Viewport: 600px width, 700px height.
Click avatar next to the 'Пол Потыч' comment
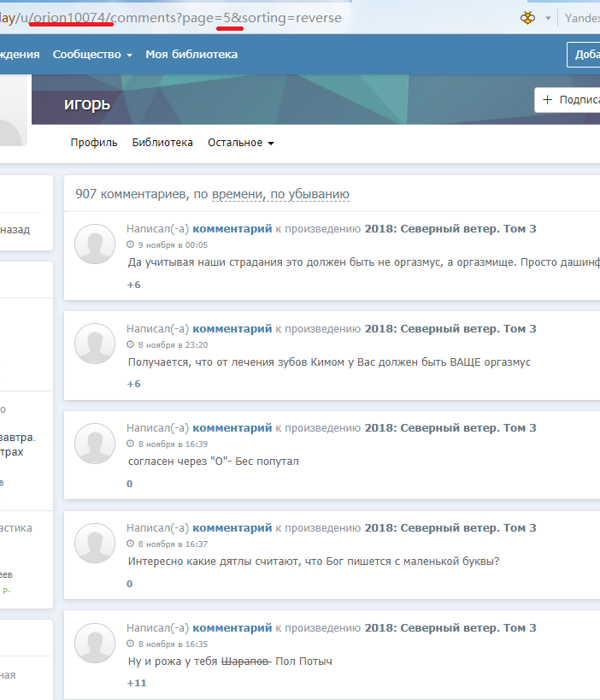95,643
